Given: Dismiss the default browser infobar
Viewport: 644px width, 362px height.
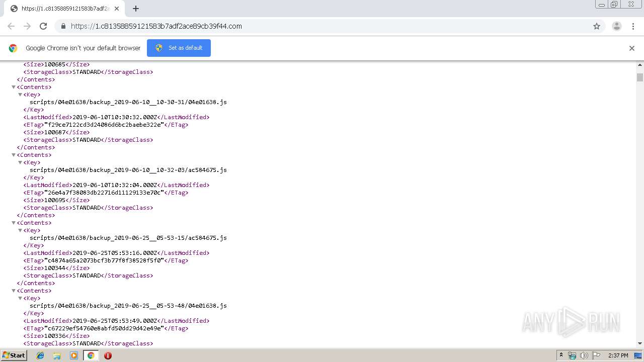Looking at the screenshot, I should click(632, 48).
